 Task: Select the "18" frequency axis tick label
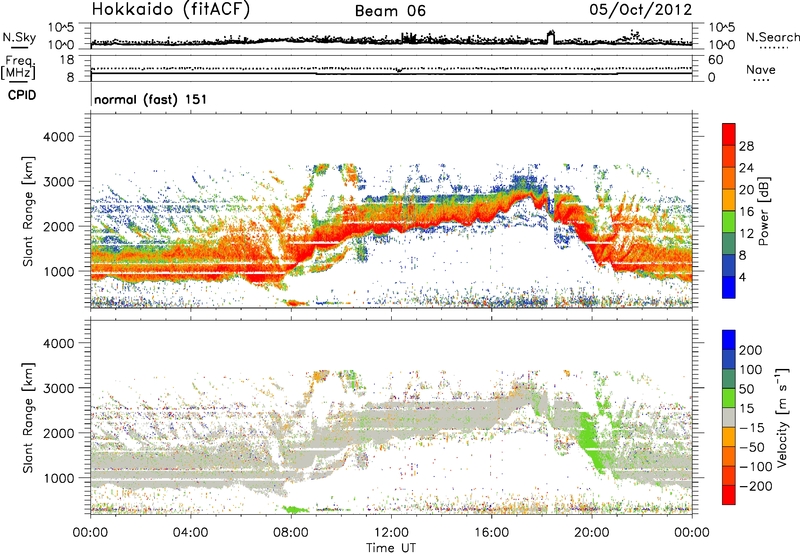click(x=67, y=60)
